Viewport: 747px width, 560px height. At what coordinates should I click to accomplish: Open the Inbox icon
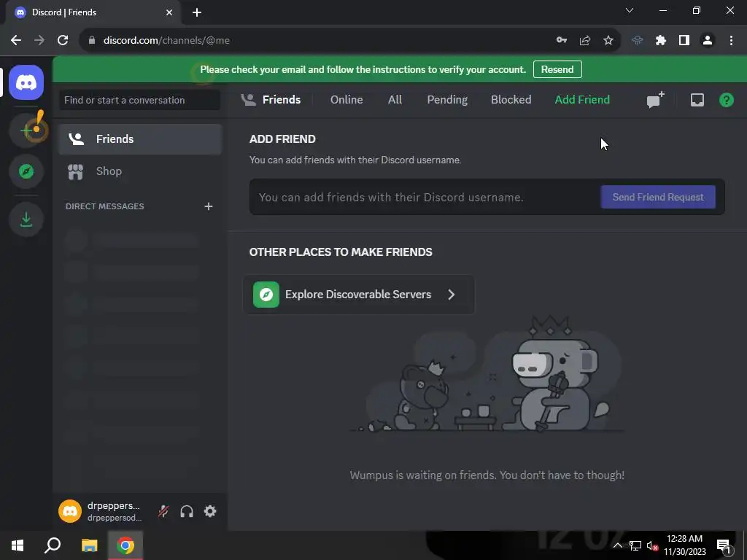(x=697, y=100)
